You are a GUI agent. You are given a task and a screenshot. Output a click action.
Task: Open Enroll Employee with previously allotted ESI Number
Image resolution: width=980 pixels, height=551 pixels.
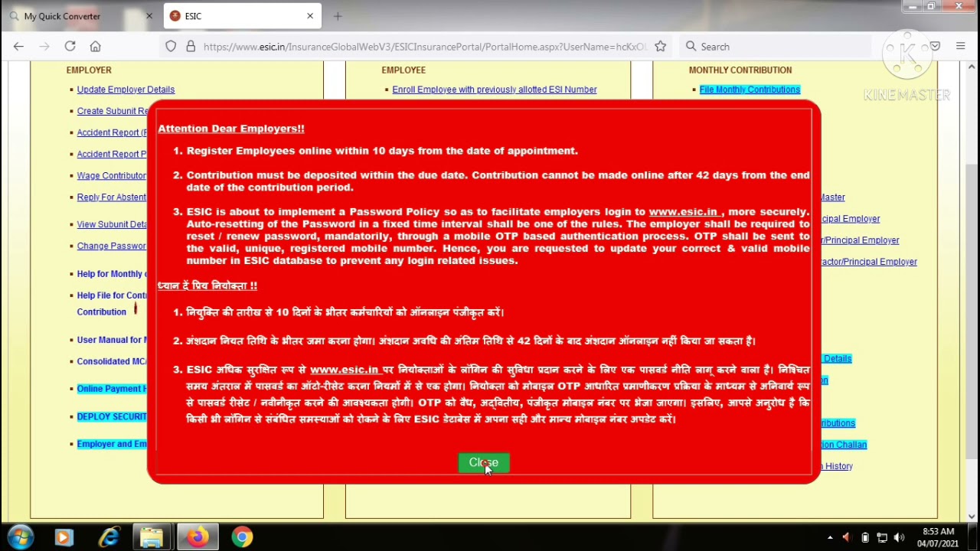[495, 90]
